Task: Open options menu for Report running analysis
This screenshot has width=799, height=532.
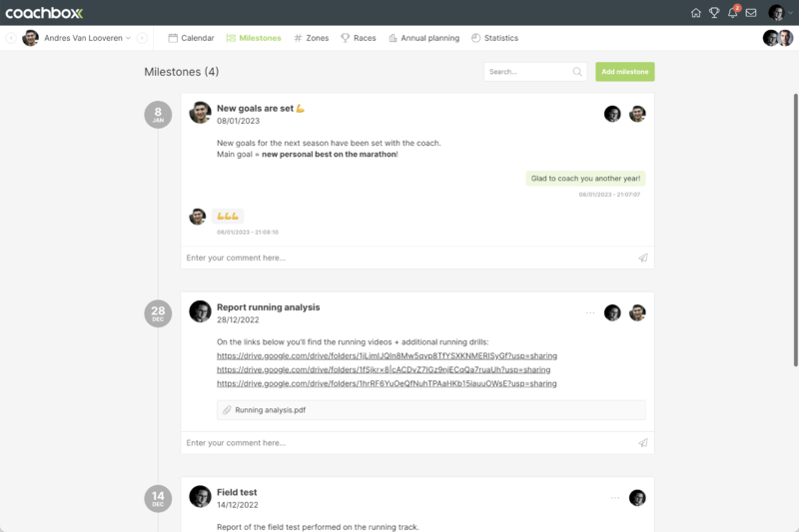Action: click(x=590, y=312)
